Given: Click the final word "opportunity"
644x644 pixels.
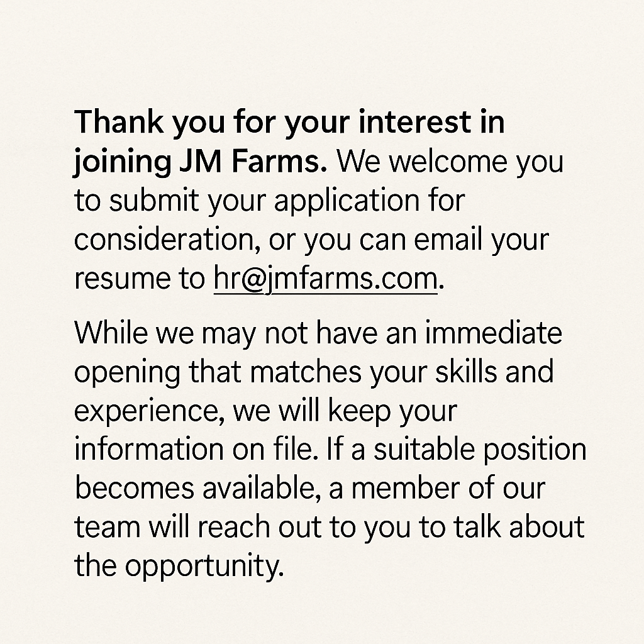Looking at the screenshot, I should (201, 568).
